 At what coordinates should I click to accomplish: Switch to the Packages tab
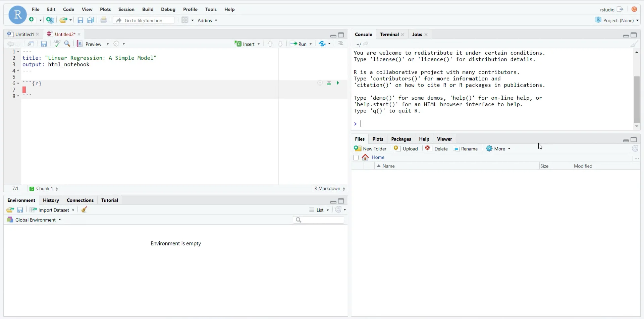pyautogui.click(x=401, y=139)
